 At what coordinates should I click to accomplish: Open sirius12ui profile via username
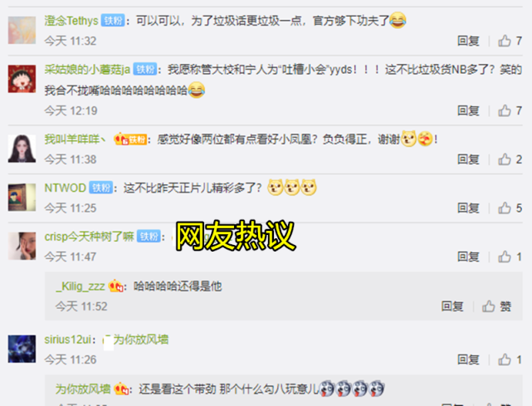click(x=68, y=340)
